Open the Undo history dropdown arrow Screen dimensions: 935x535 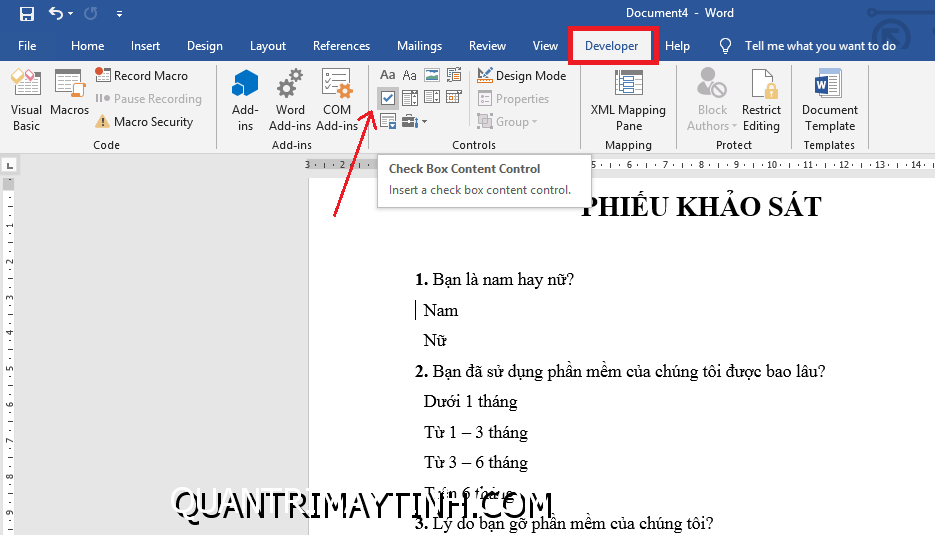(x=70, y=13)
